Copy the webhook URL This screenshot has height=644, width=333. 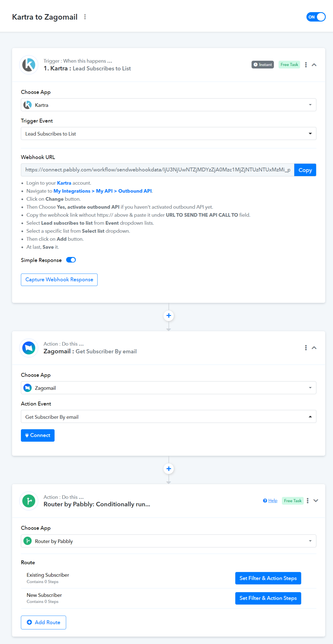coord(305,170)
